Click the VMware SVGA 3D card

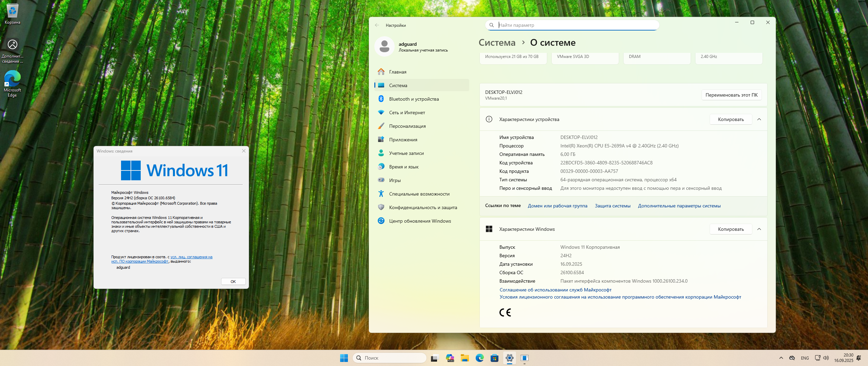click(585, 58)
